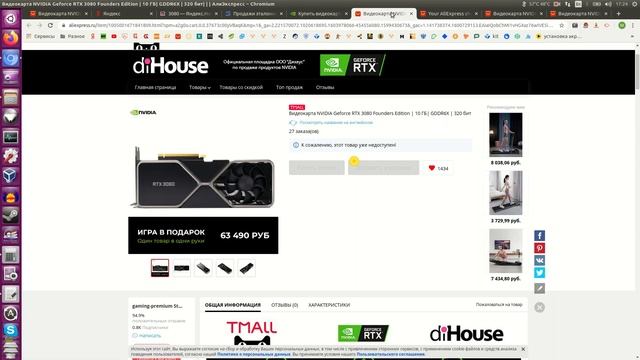Screen dimensions: 640x360
Task: Open Политика о персональных данных link
Action: point(253,354)
